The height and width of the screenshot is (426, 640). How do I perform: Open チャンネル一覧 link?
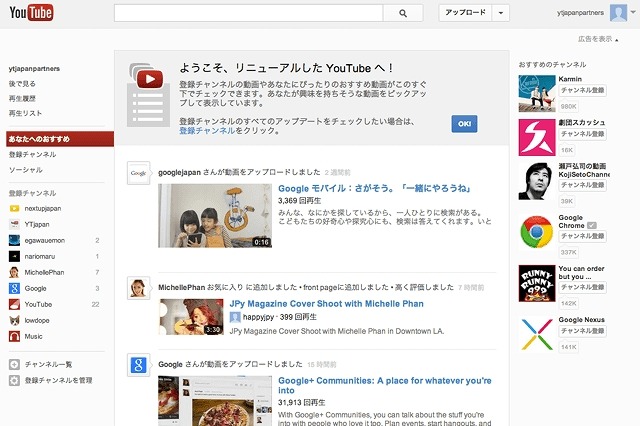(x=48, y=364)
